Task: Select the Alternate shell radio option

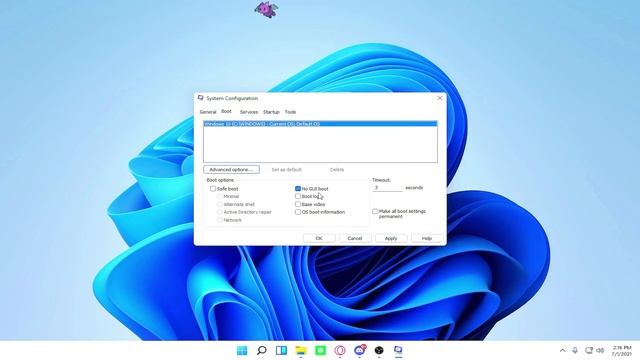Action: click(220, 204)
